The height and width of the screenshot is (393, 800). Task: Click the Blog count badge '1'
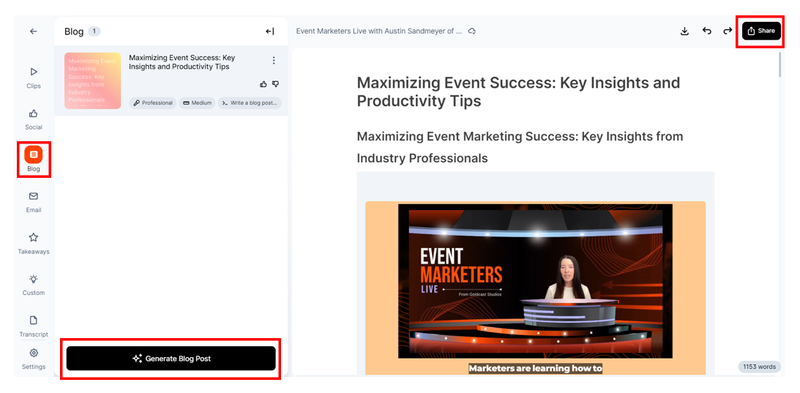coord(94,32)
